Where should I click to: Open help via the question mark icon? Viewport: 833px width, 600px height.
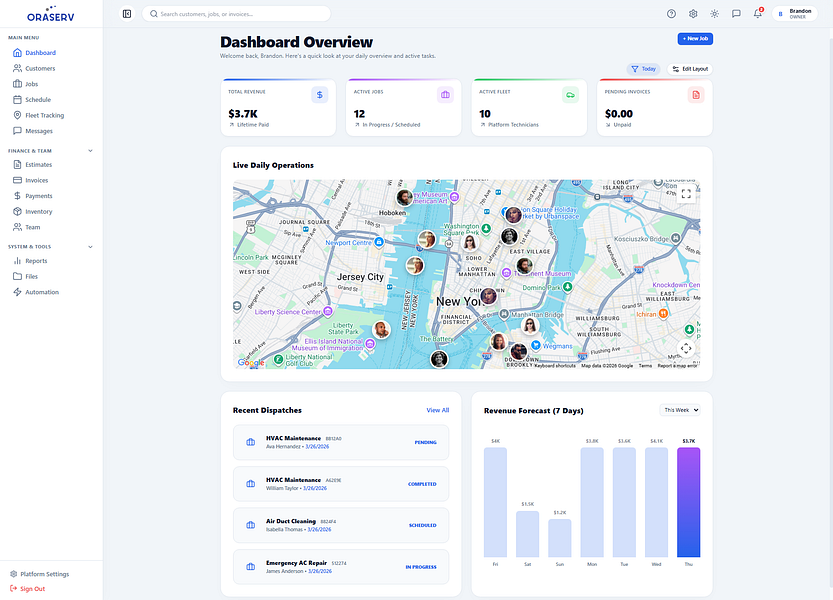pyautogui.click(x=671, y=14)
